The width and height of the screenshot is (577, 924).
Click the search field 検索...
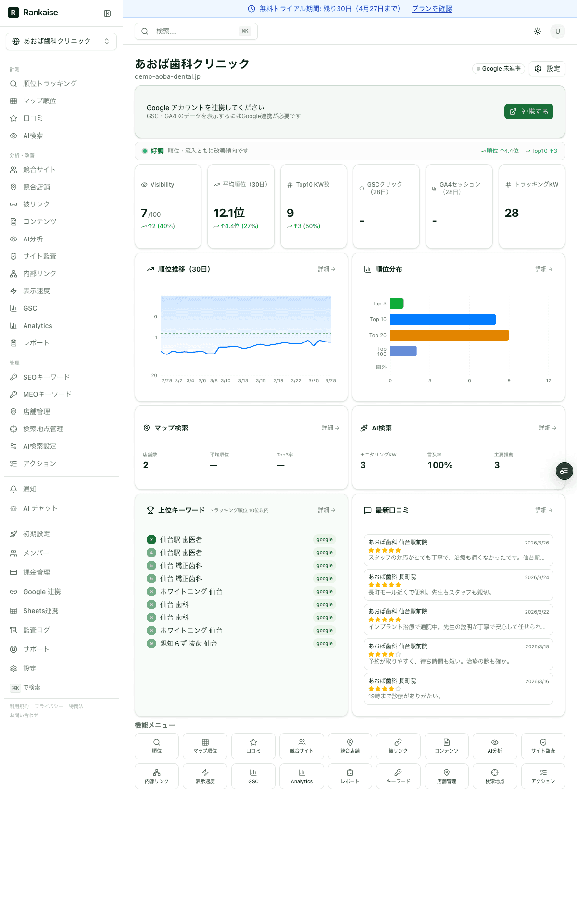[196, 31]
